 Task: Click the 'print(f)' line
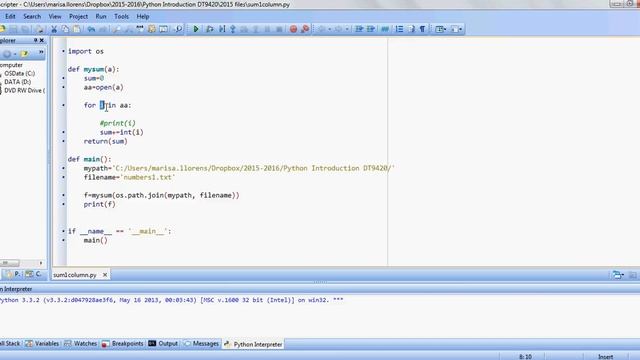pyautogui.click(x=100, y=204)
